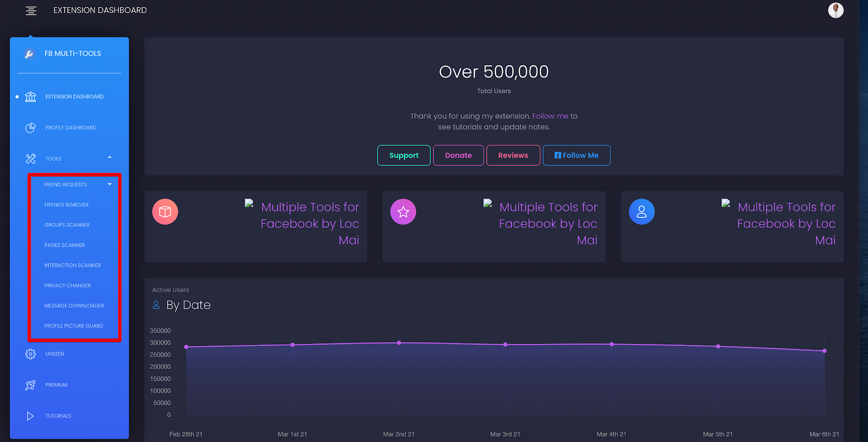Click the 'Mar 3rd 21' x-axis label
Viewport: 868px width, 442px height.
(505, 434)
